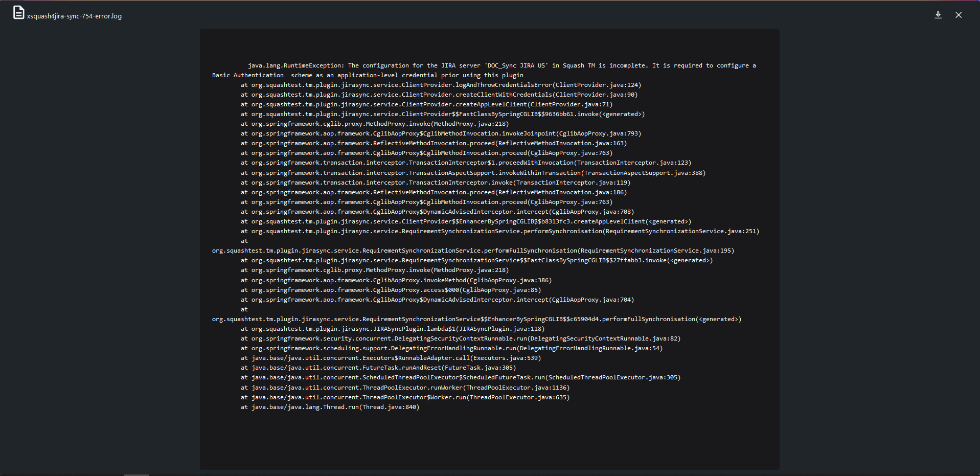Click the RequirementSynchronizationService.java:195 line
The height and width of the screenshot is (476, 980).
(x=473, y=251)
